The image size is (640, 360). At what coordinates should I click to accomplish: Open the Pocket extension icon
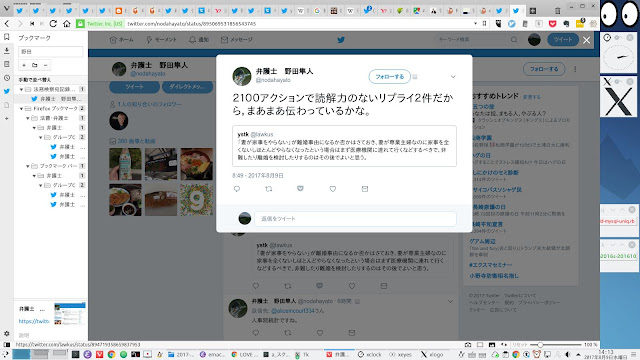click(x=552, y=24)
